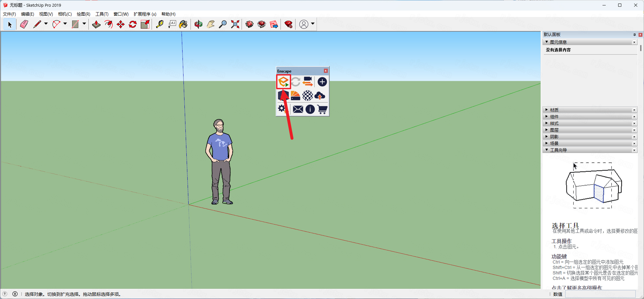The image size is (644, 299).
Task: Open Enscape settings gear
Action: [281, 109]
